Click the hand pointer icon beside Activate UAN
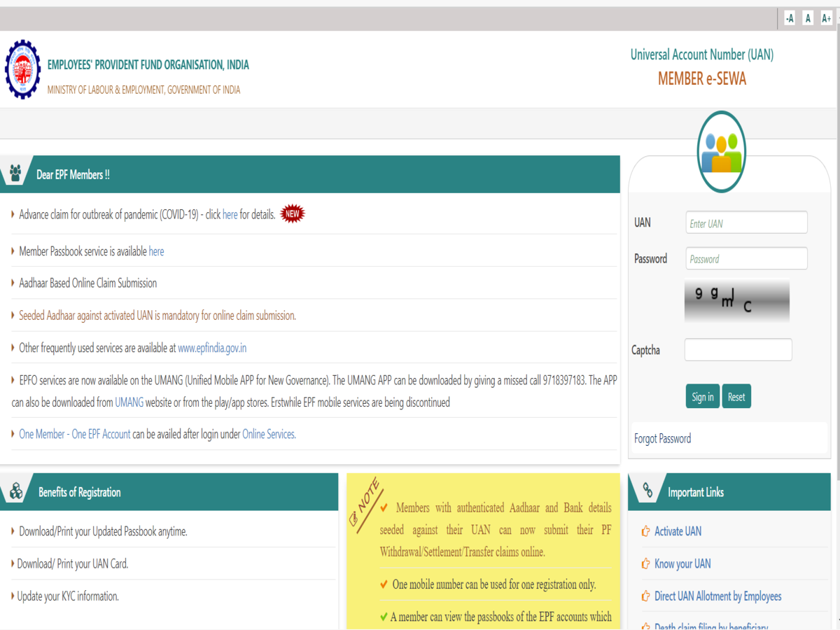Image resolution: width=840 pixels, height=630 pixels. (x=646, y=531)
